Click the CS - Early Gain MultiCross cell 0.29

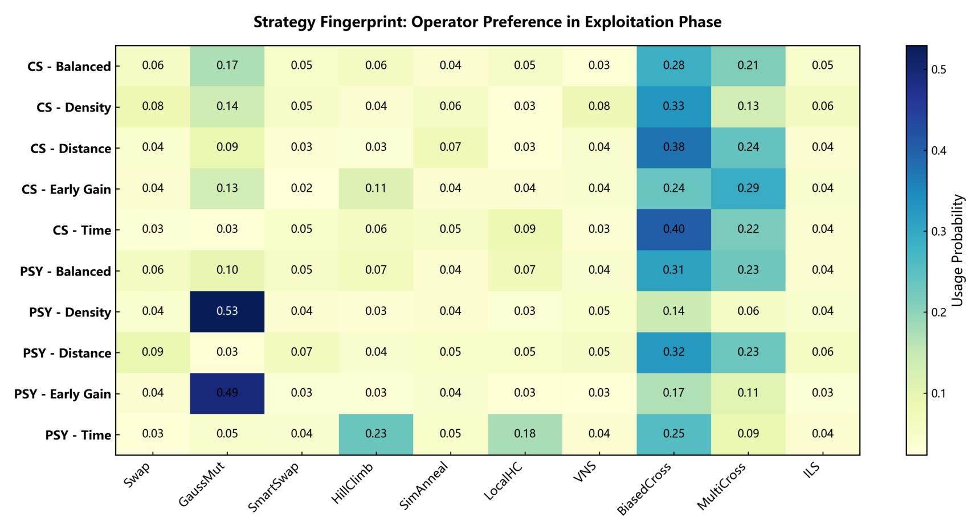tap(748, 188)
